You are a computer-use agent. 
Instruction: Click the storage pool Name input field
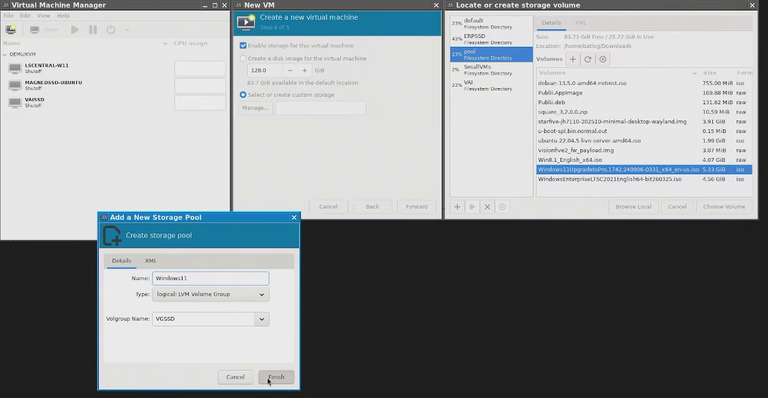(x=211, y=278)
